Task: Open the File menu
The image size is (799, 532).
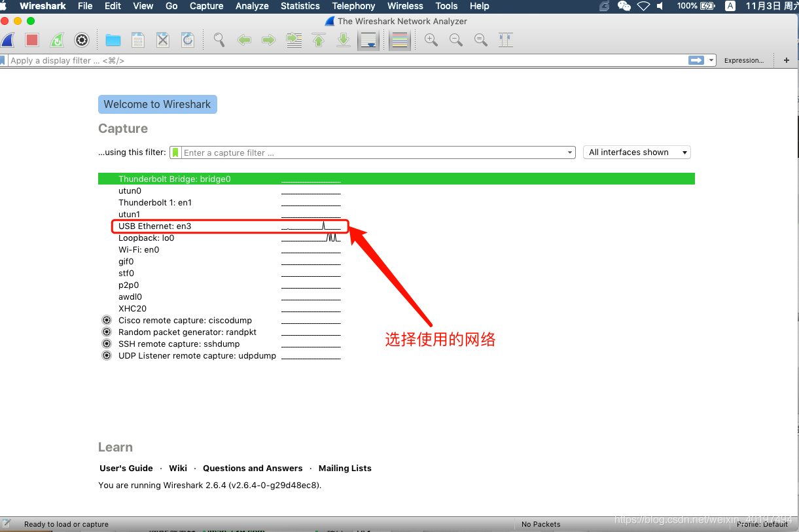Action: tap(85, 6)
